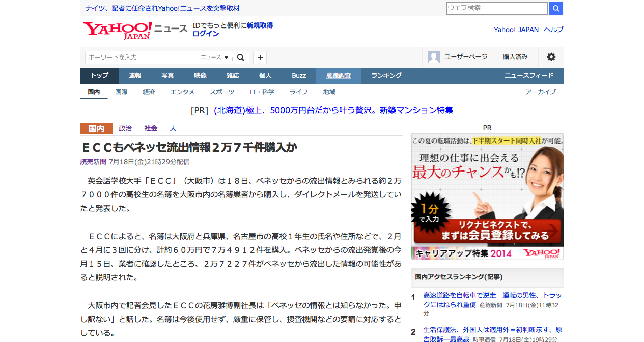Screen dimensions: 644x342
Task: Click the ＥＣＣもベネッセ流出情報 article headline
Action: (189, 148)
